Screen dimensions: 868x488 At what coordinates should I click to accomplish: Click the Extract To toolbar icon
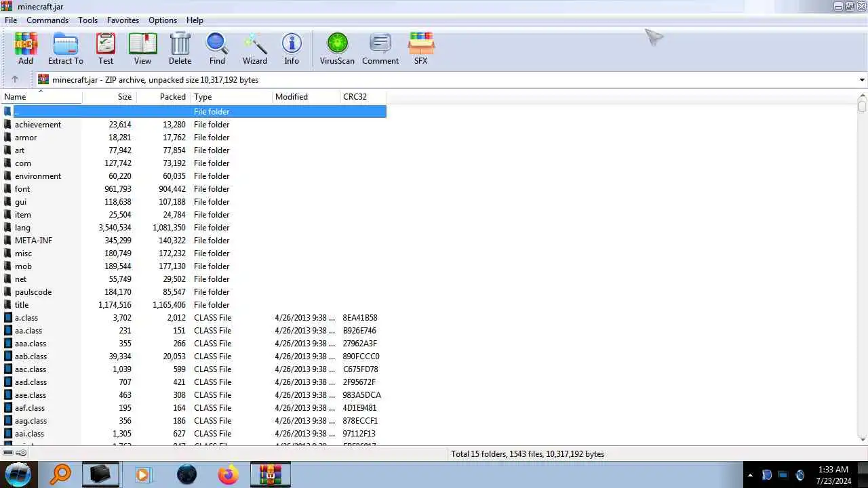66,44
